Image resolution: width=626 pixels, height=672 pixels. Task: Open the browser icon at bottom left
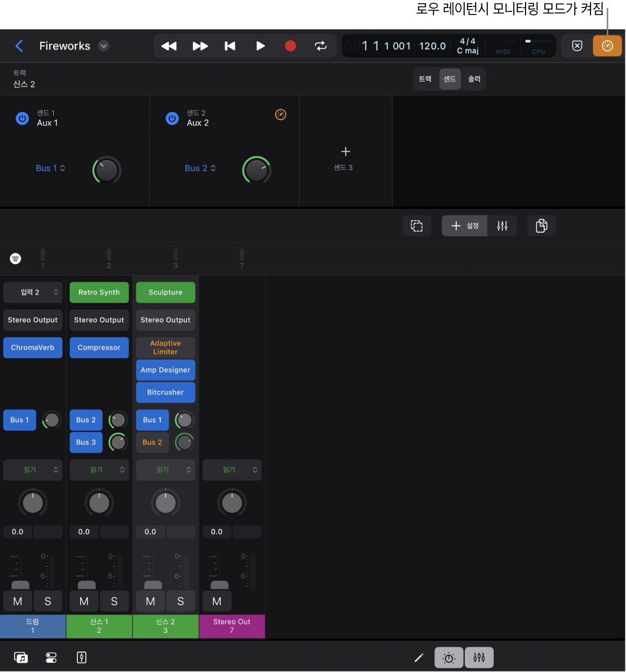(x=21, y=657)
